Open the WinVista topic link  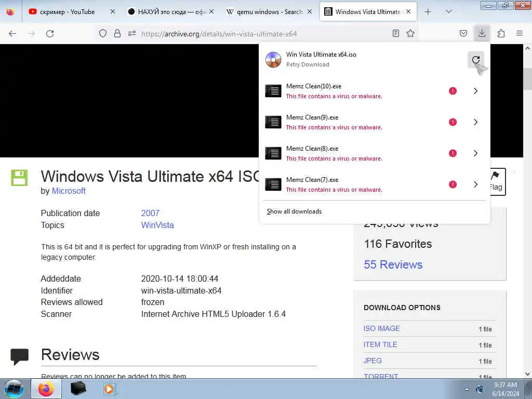(x=157, y=225)
